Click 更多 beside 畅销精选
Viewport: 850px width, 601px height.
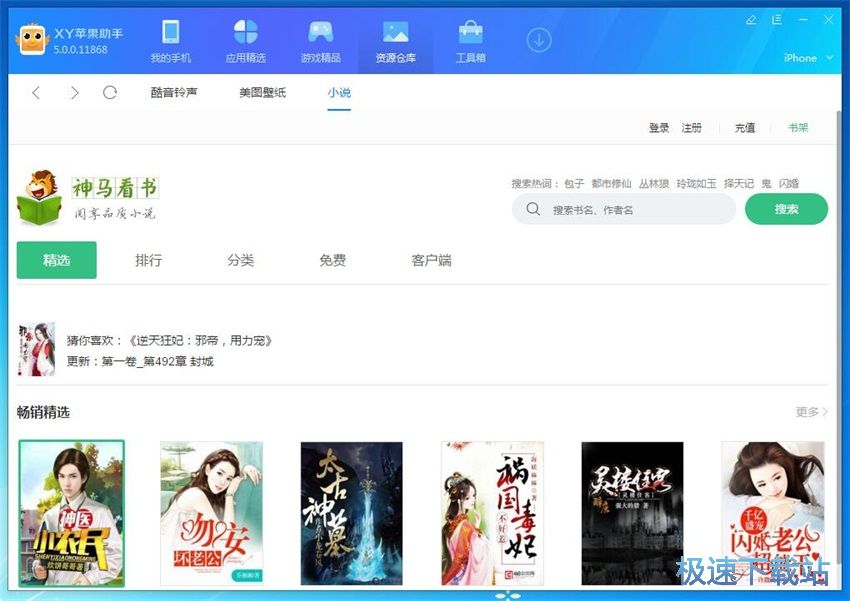point(812,412)
